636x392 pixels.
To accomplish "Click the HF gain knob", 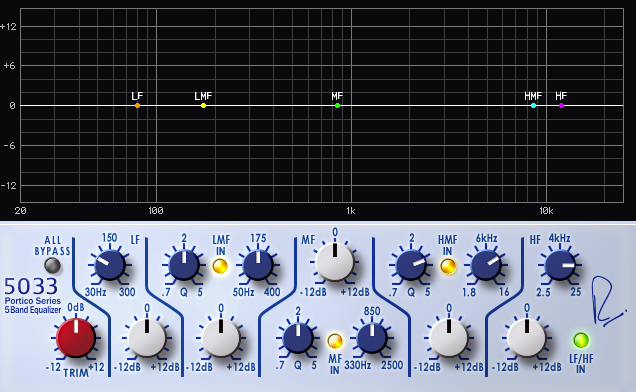I will [x=527, y=338].
